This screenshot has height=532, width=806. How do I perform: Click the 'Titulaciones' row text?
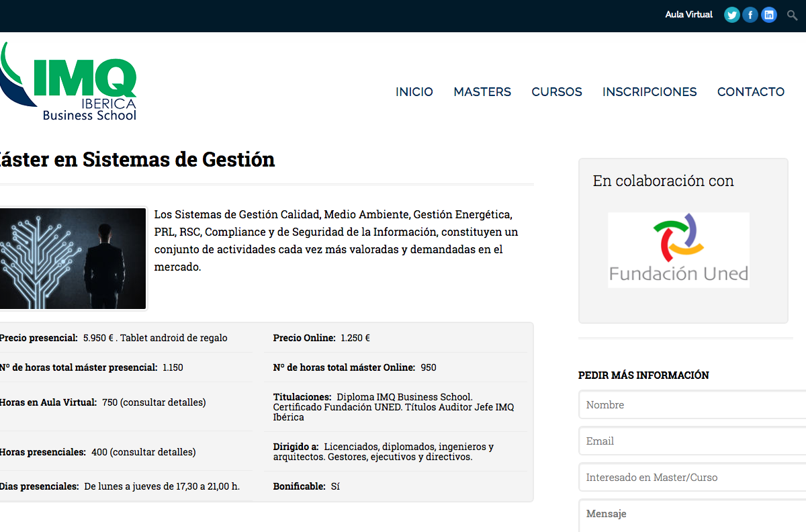[x=394, y=407]
